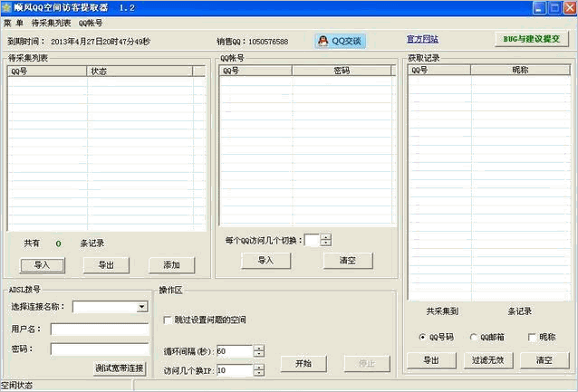
Task: Click the 开始 button
Action: click(303, 364)
